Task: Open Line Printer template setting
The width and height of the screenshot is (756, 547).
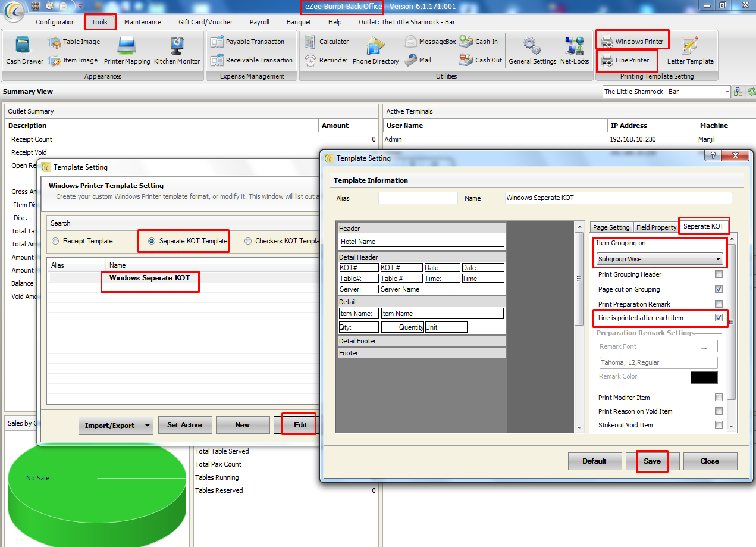Action: click(x=625, y=60)
